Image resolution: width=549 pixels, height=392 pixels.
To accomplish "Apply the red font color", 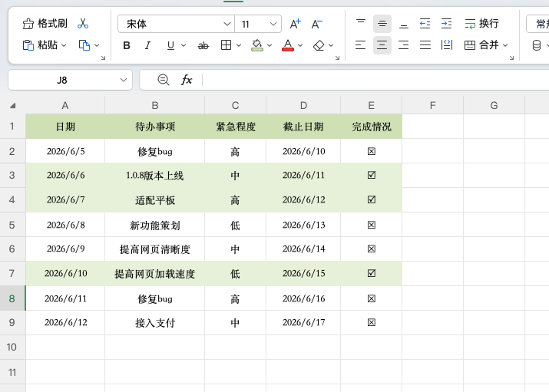I will (288, 45).
